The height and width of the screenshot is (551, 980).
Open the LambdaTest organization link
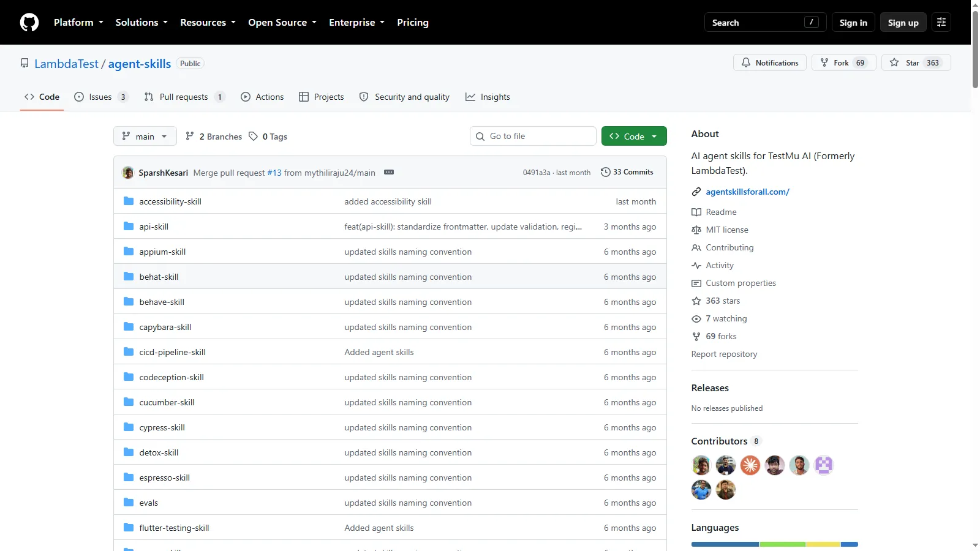tap(66, 64)
